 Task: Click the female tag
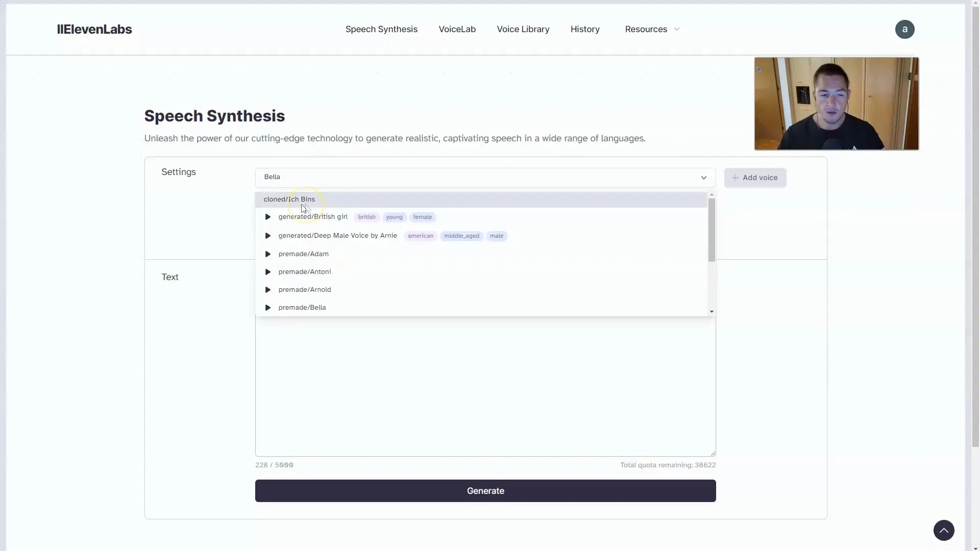pos(422,217)
